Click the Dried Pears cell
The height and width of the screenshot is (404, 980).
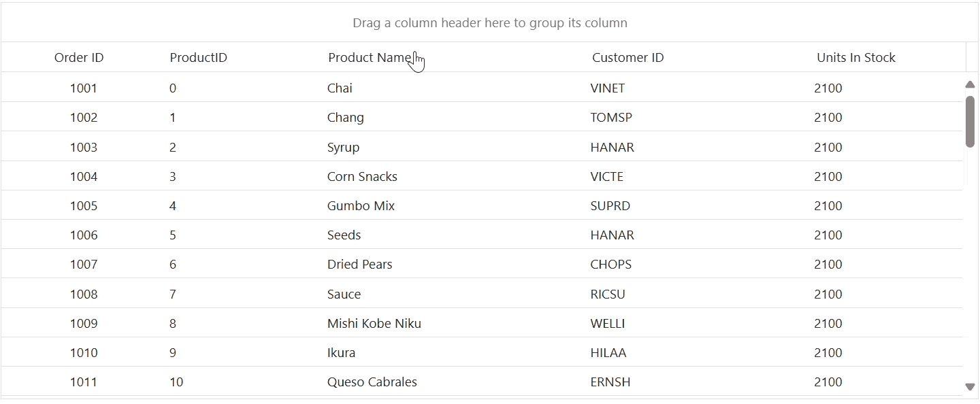coord(359,265)
